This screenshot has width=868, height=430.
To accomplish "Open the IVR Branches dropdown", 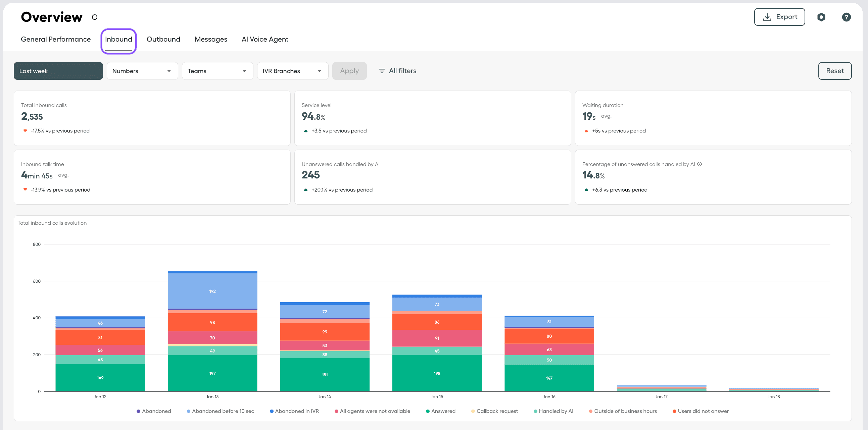I will click(x=292, y=71).
